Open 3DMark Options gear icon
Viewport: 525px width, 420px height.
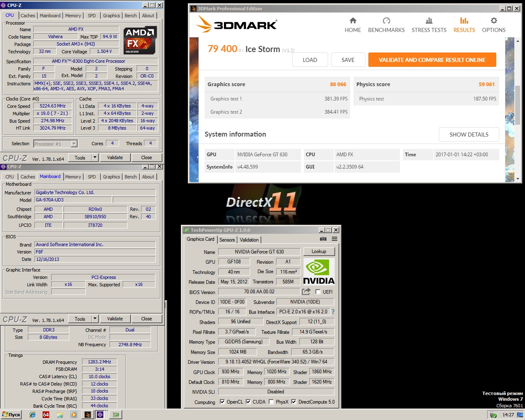[x=494, y=21]
